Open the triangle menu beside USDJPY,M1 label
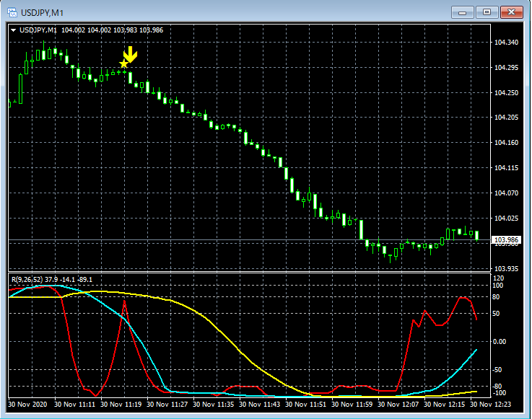Image resolution: width=532 pixels, height=419 pixels. coord(13,30)
